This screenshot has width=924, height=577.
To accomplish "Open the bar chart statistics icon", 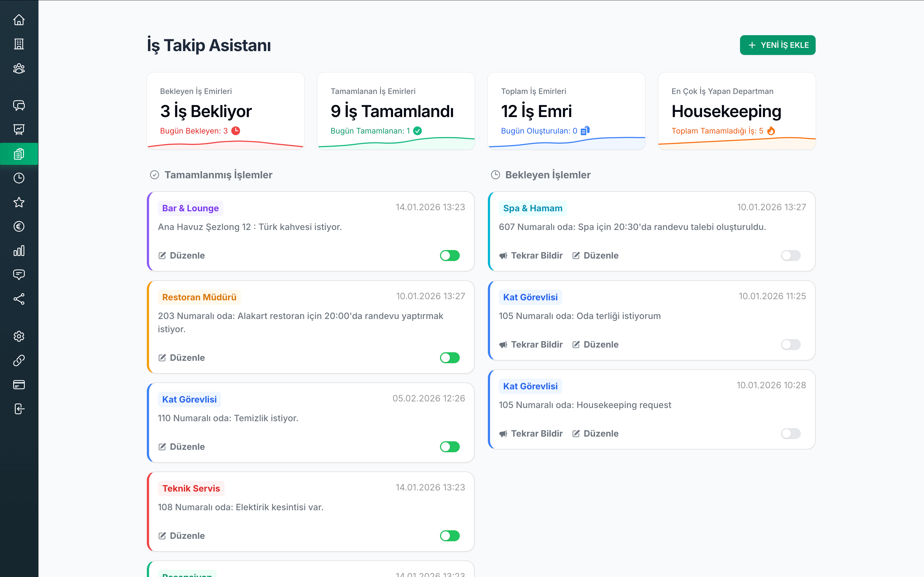I will click(19, 251).
